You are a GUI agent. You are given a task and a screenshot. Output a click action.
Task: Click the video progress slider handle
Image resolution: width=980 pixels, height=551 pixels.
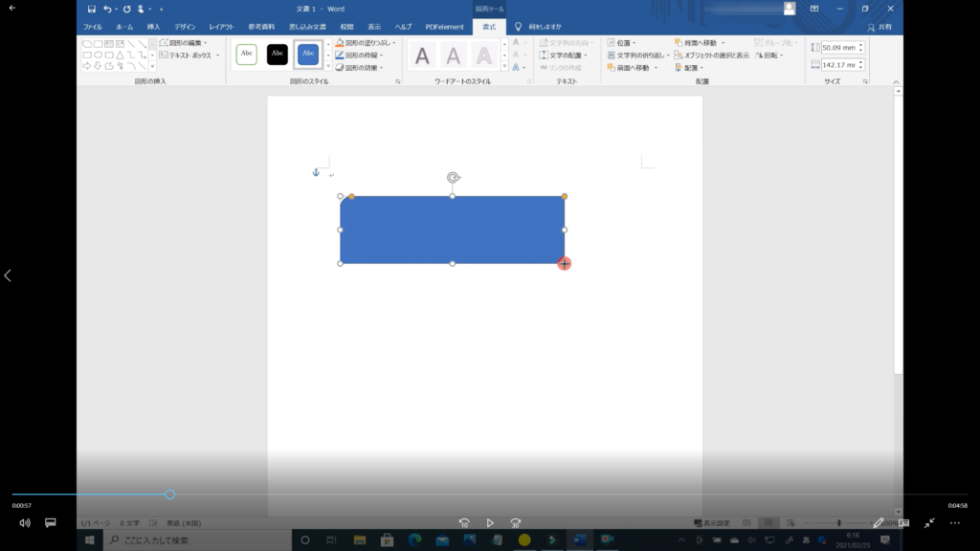(x=169, y=495)
